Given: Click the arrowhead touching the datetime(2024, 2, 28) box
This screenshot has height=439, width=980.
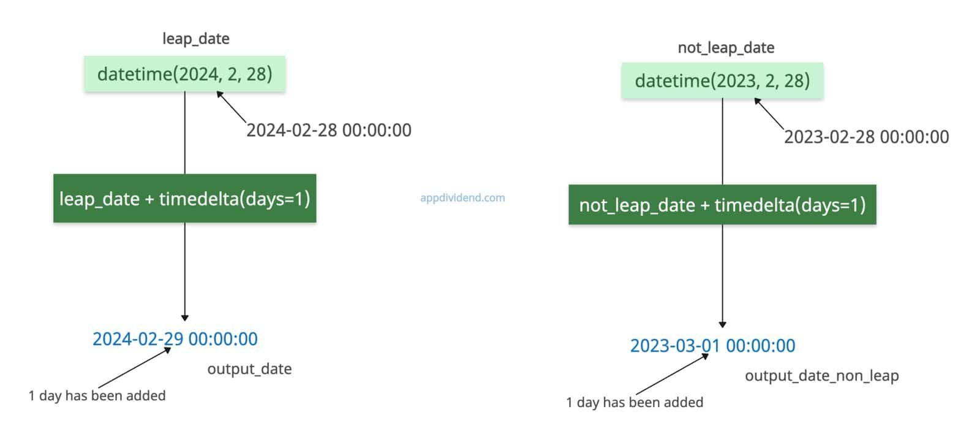Looking at the screenshot, I should pos(220,95).
